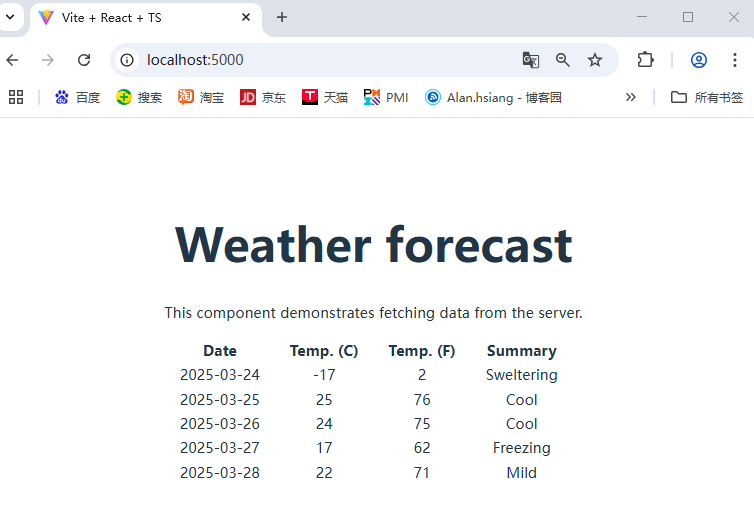Select the Vite + React + TS tab

[x=130, y=18]
